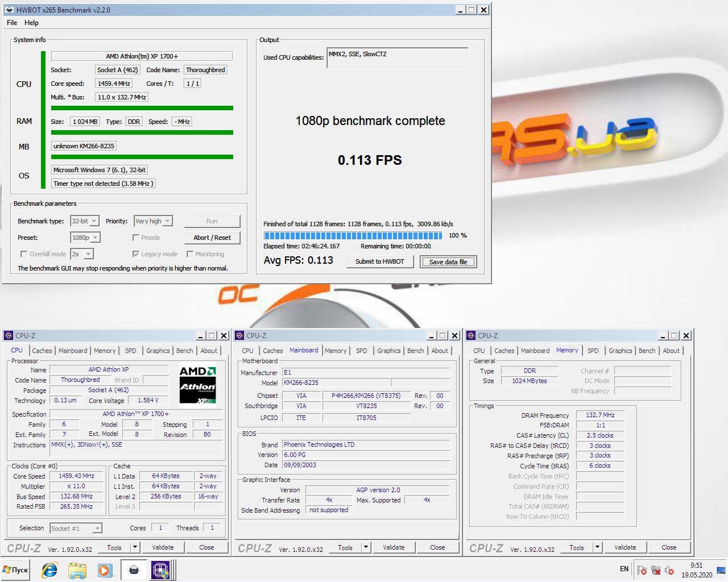Image resolution: width=728 pixels, height=582 pixels.
Task: Select the Level 2 cache value 256 KBytes
Action: point(166,496)
